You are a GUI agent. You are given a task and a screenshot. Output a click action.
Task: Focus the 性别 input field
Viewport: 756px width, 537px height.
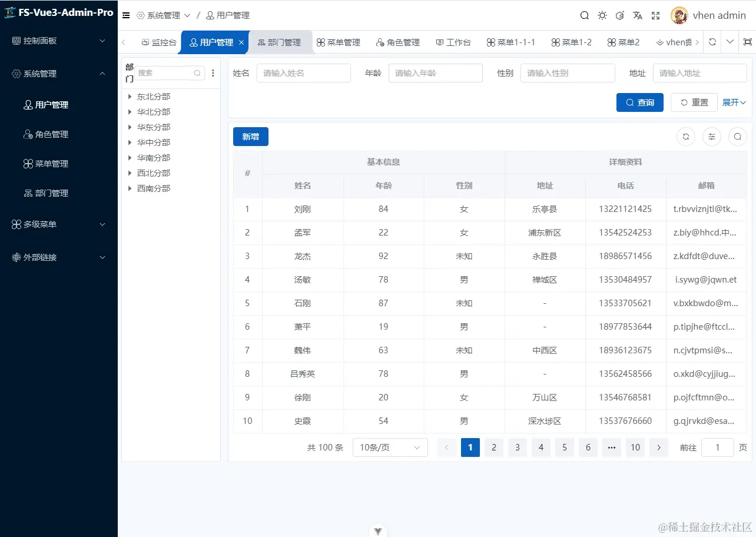pyautogui.click(x=568, y=73)
